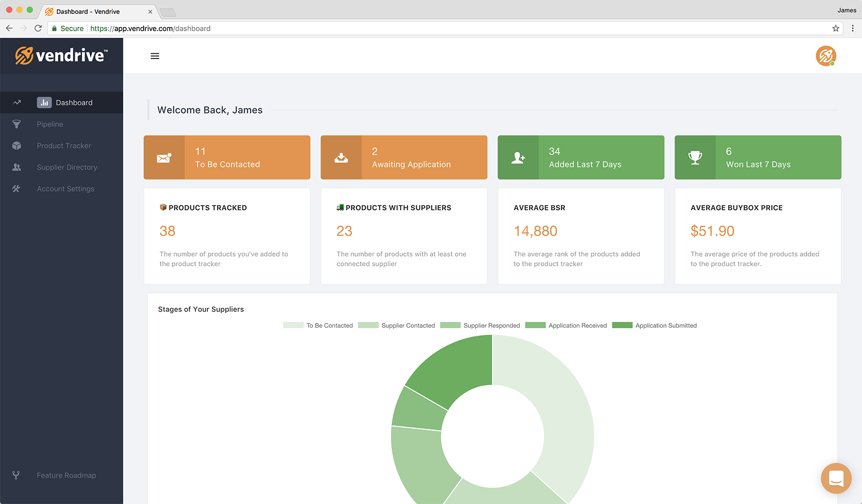
Task: Open the user avatar rocket icon
Action: coord(826,56)
